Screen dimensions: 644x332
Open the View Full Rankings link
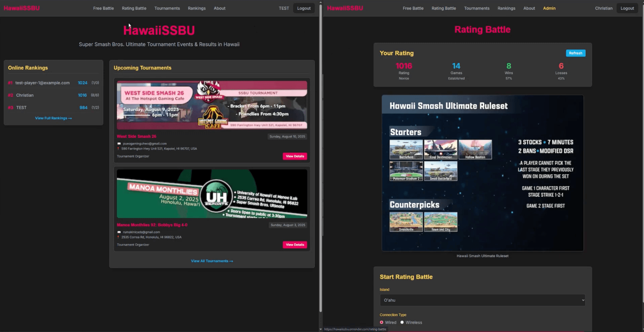click(53, 118)
